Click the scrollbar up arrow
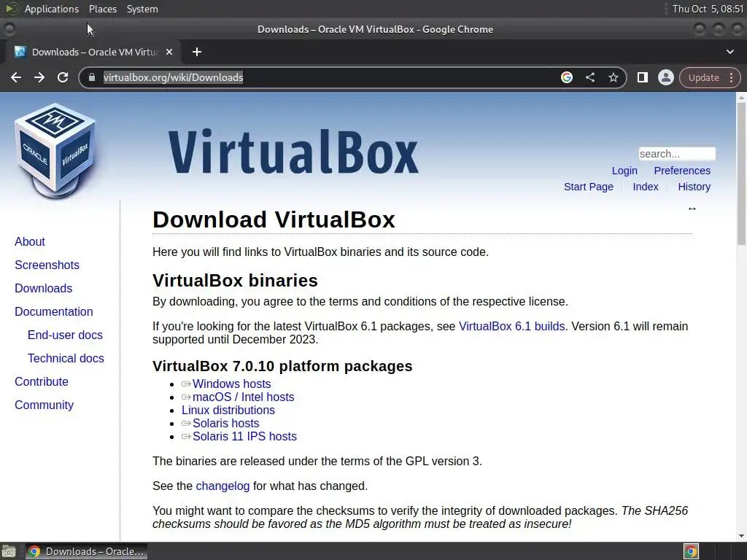This screenshot has width=747, height=560. [x=741, y=97]
